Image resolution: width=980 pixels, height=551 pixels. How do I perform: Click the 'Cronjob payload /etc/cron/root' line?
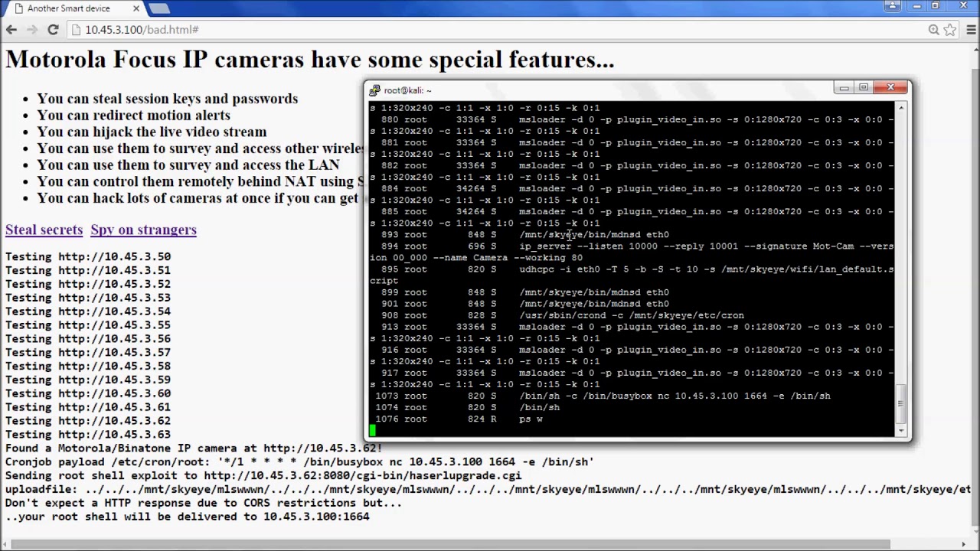coord(299,461)
